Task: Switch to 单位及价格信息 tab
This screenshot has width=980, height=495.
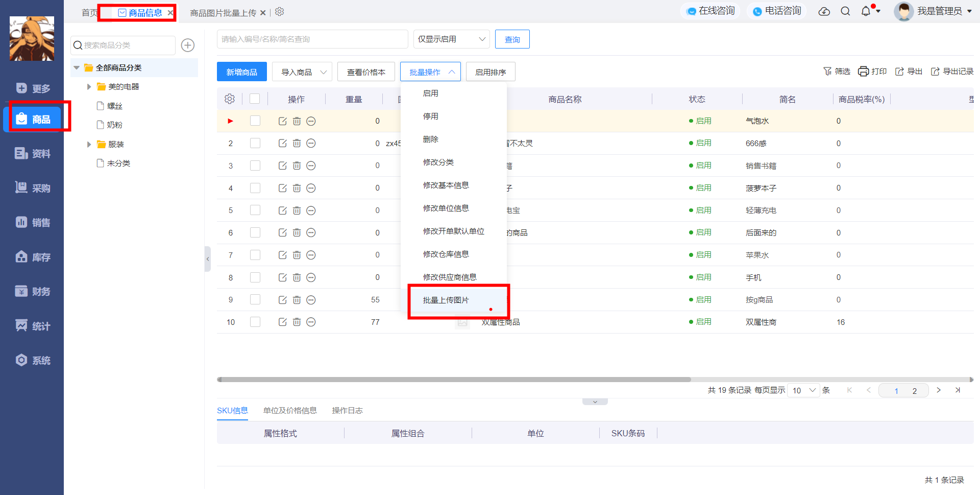Action: (290, 411)
